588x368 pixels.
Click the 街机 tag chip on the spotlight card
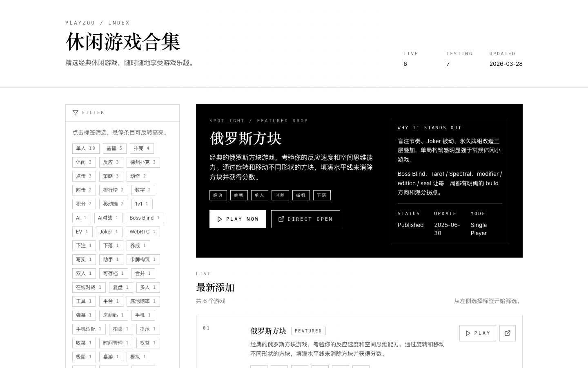[x=301, y=195]
